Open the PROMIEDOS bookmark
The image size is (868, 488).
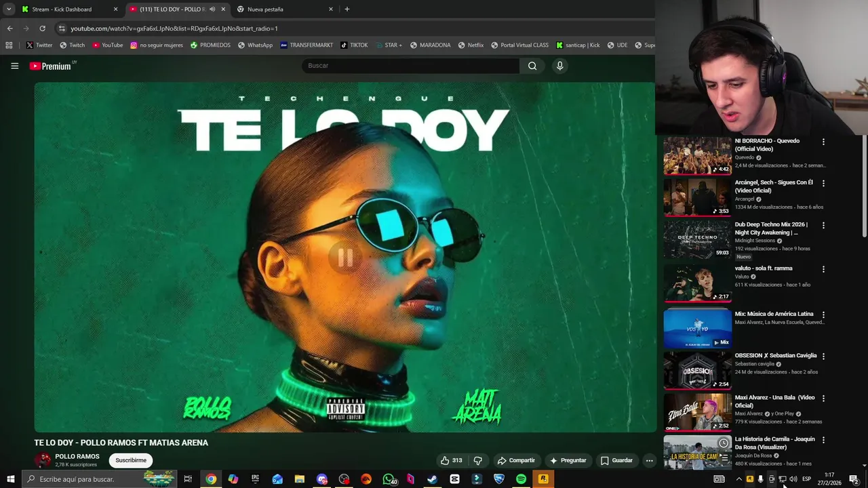click(x=210, y=45)
